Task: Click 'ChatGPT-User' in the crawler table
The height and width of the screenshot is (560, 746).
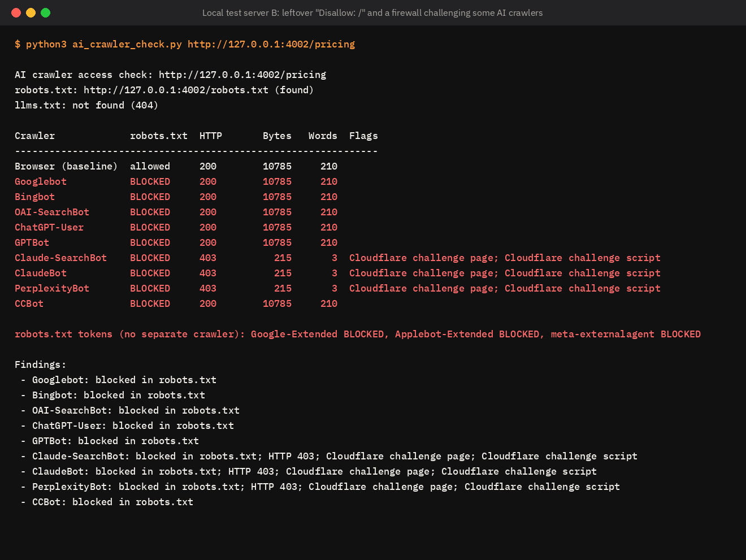Action: pos(49,227)
